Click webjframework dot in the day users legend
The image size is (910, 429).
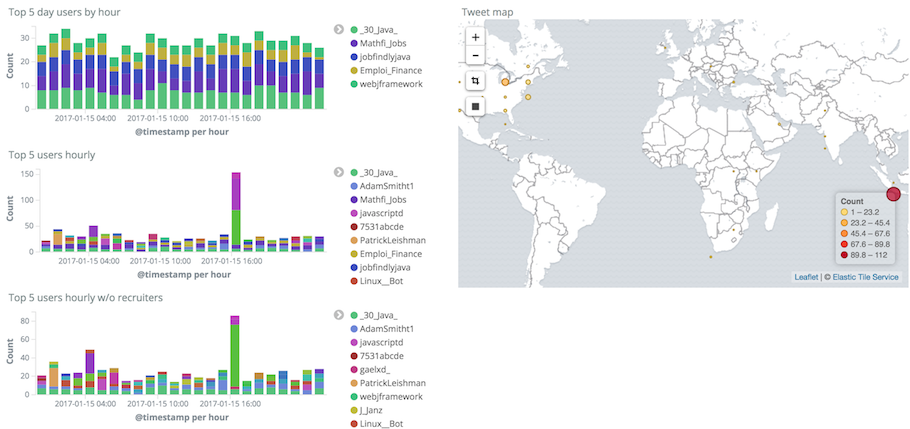pyautogui.click(x=354, y=84)
